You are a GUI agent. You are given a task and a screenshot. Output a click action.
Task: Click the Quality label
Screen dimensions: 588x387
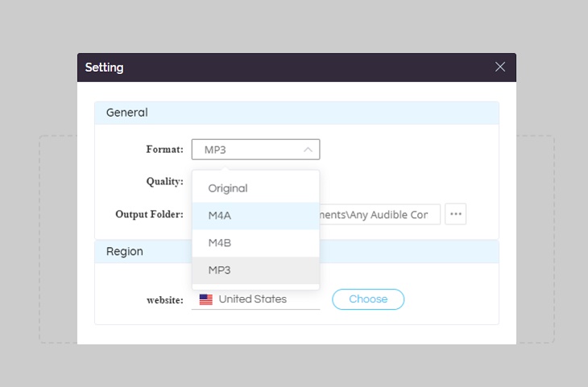click(164, 182)
